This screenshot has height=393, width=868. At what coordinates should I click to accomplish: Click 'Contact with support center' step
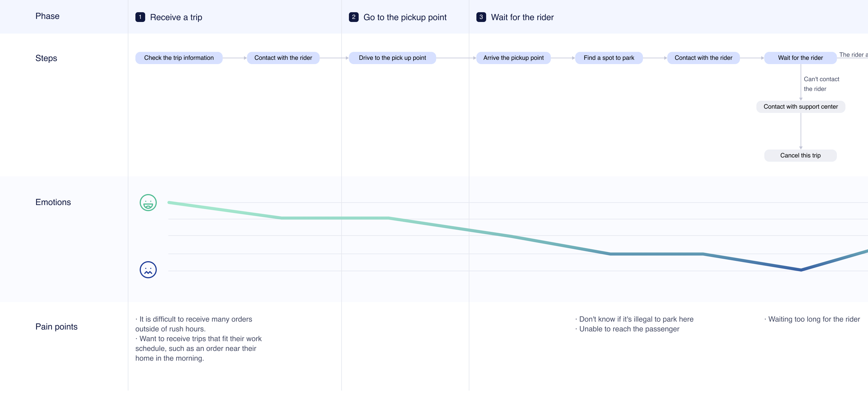coord(800,107)
